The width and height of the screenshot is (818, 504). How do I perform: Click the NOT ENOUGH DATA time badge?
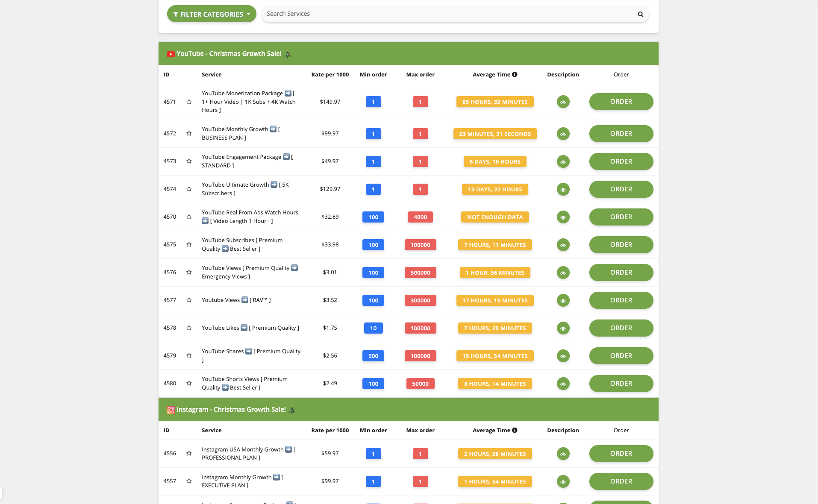(494, 217)
